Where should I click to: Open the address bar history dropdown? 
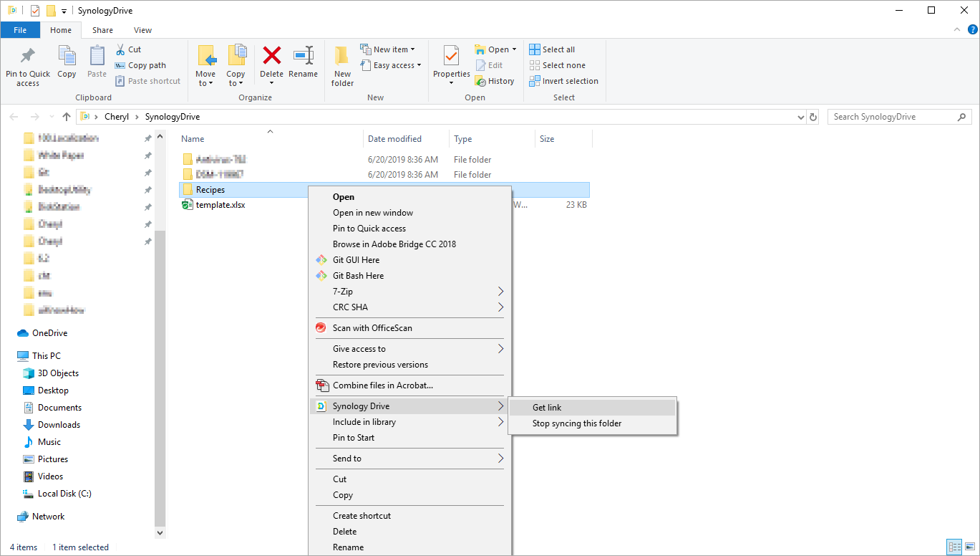[x=800, y=116]
